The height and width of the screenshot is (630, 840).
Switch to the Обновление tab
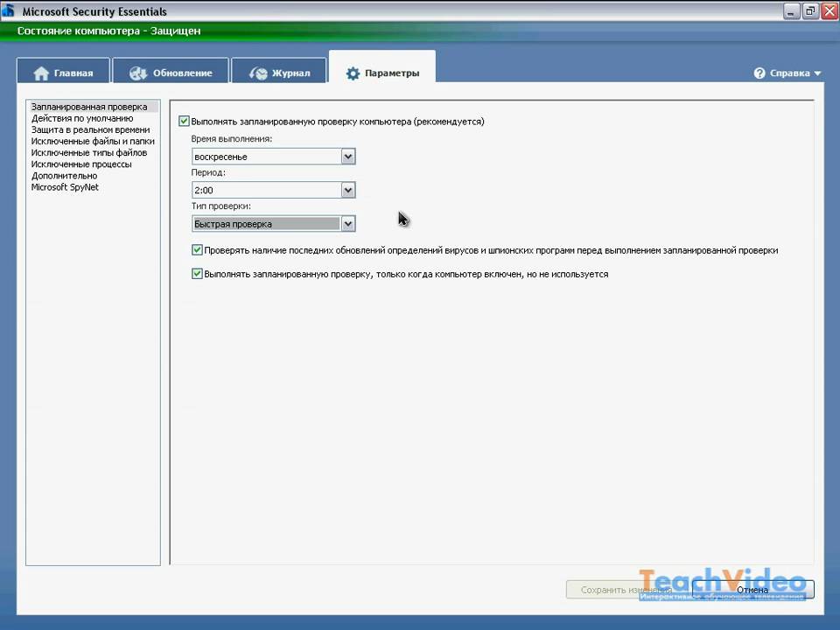(171, 71)
